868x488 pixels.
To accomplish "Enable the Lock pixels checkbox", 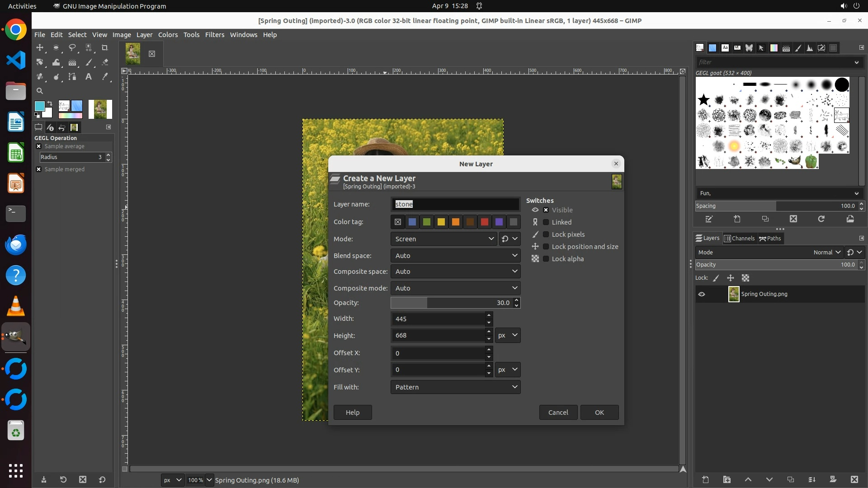I will 546,235.
